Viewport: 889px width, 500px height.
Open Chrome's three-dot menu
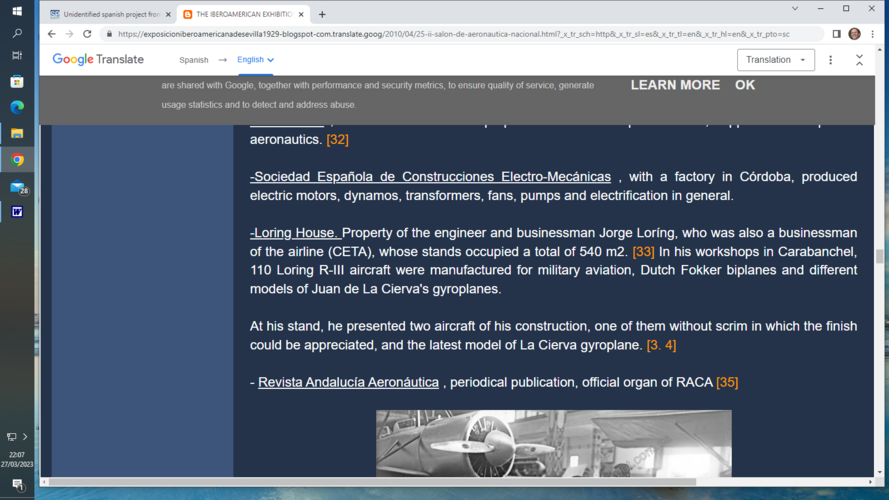point(873,34)
